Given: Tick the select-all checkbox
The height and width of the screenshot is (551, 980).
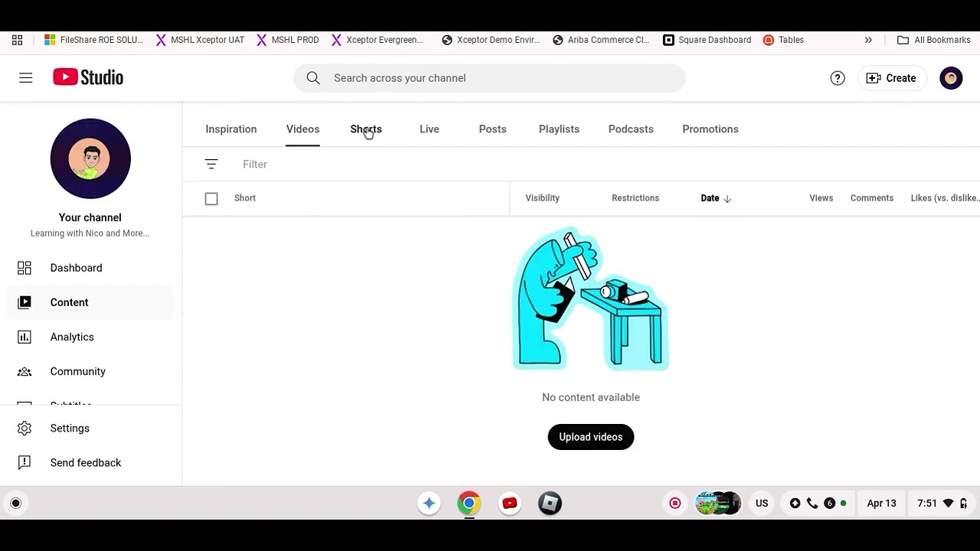Looking at the screenshot, I should (211, 199).
